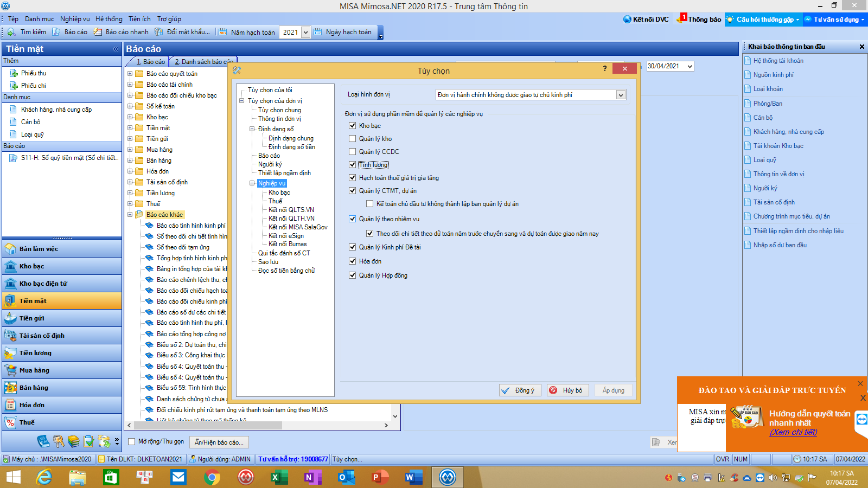Toggle Hạch toán thuế giá trị gia tăng
The image size is (868, 488).
coord(353,178)
